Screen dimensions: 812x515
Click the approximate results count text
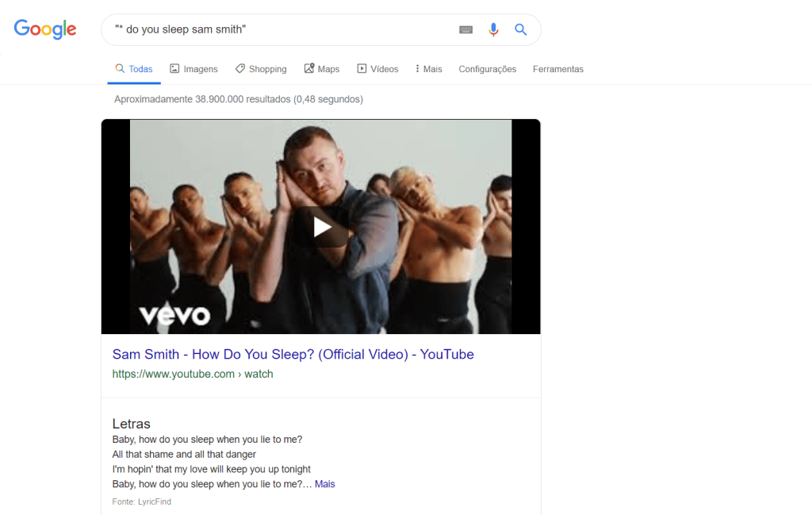click(239, 99)
